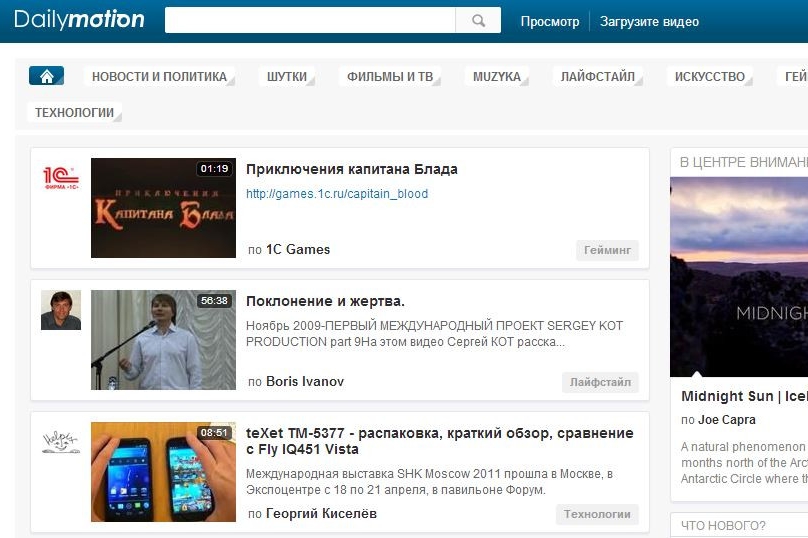
Task: Open Boris Ivanov's avatar photo
Action: pyautogui.click(x=61, y=310)
